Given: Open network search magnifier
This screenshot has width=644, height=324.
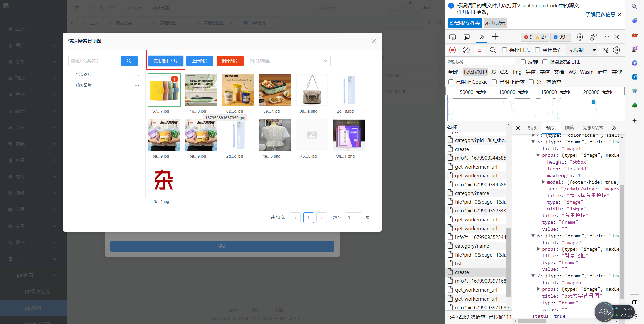Looking at the screenshot, I should coord(493,50).
